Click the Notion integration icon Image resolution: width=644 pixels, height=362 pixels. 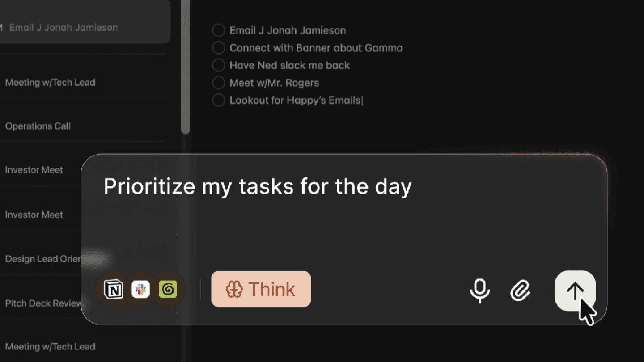tap(113, 290)
